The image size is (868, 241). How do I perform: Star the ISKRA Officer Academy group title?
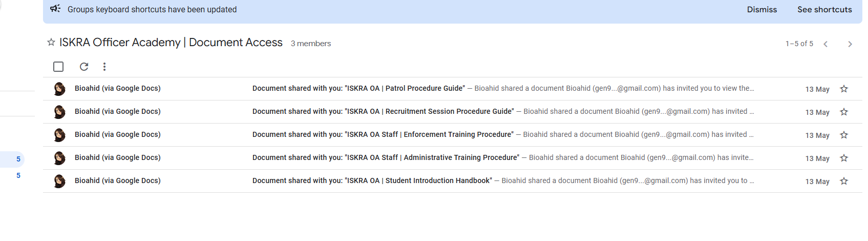[x=51, y=43]
